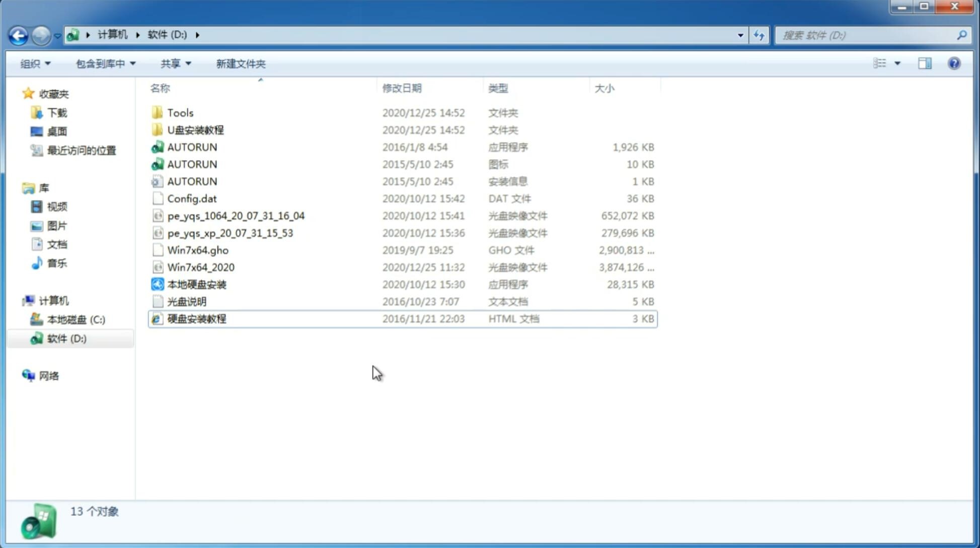Open the U盘安装教程 folder
This screenshot has height=548, width=980.
[x=195, y=129]
